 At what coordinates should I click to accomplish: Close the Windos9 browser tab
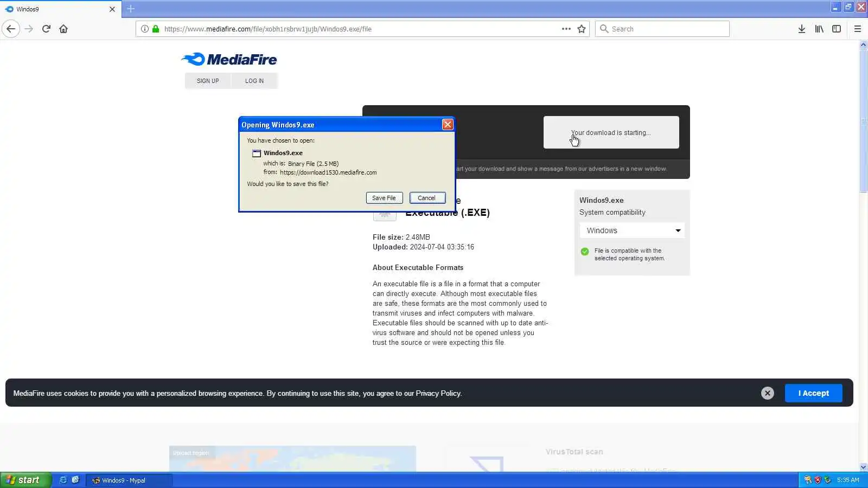click(x=112, y=9)
